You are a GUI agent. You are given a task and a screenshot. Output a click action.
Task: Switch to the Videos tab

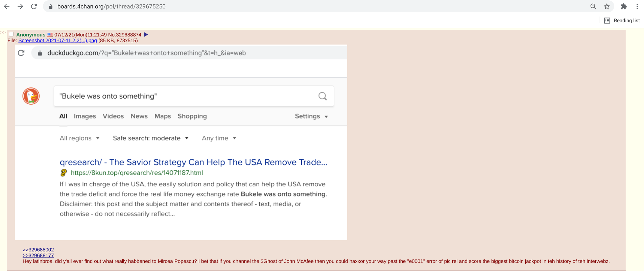(113, 116)
